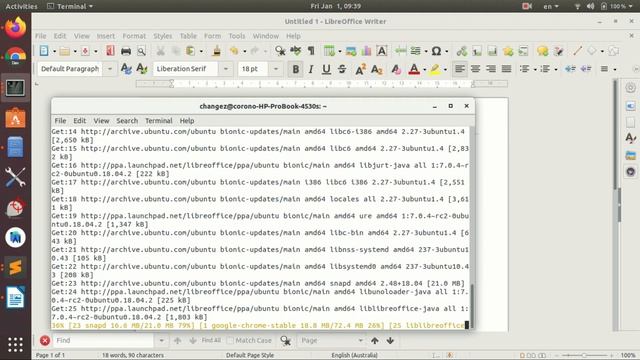Expand the Find field history dropdown

161,340
